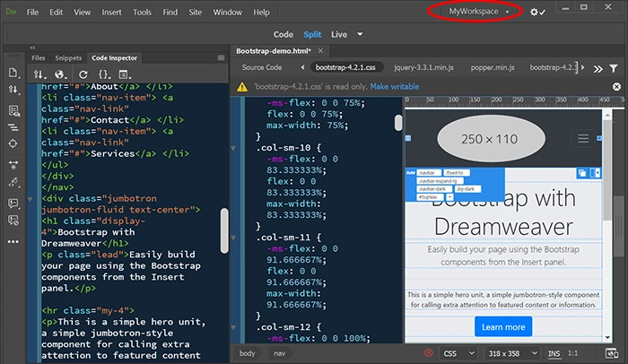Click the Select Parent Tag target icon
Image resolution: width=628 pixels, height=364 pixels.
click(13, 143)
